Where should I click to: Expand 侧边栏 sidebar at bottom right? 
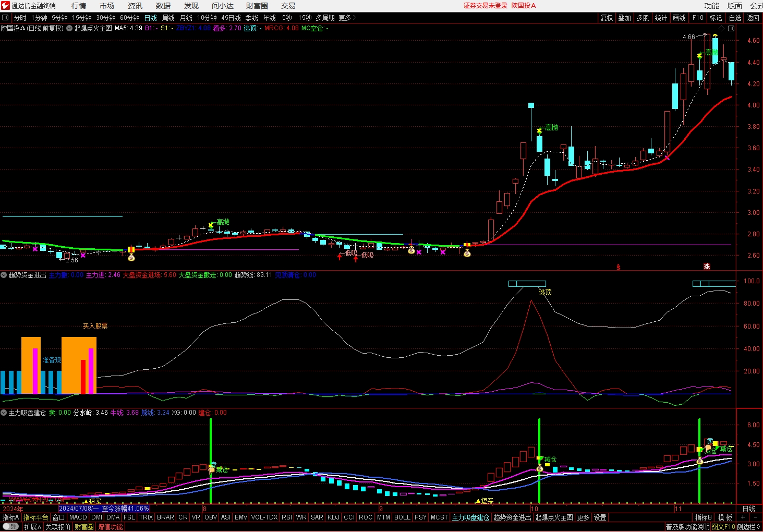click(749, 527)
